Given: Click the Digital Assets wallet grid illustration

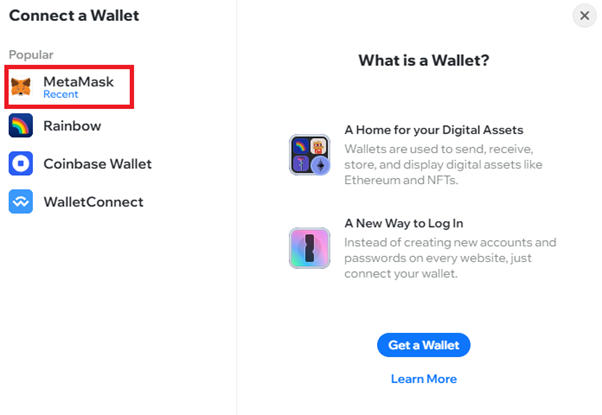Looking at the screenshot, I should (309, 155).
